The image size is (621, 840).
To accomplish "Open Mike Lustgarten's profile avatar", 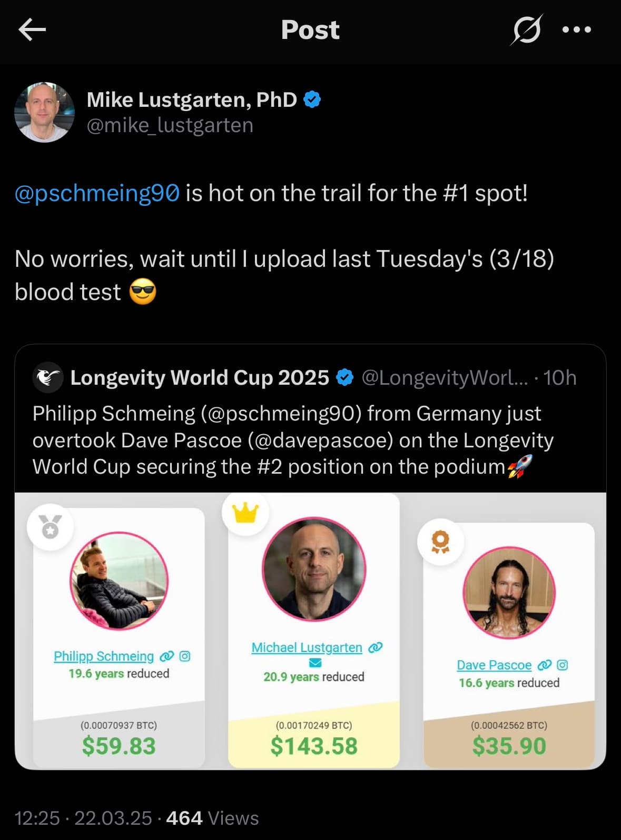I will 45,112.
